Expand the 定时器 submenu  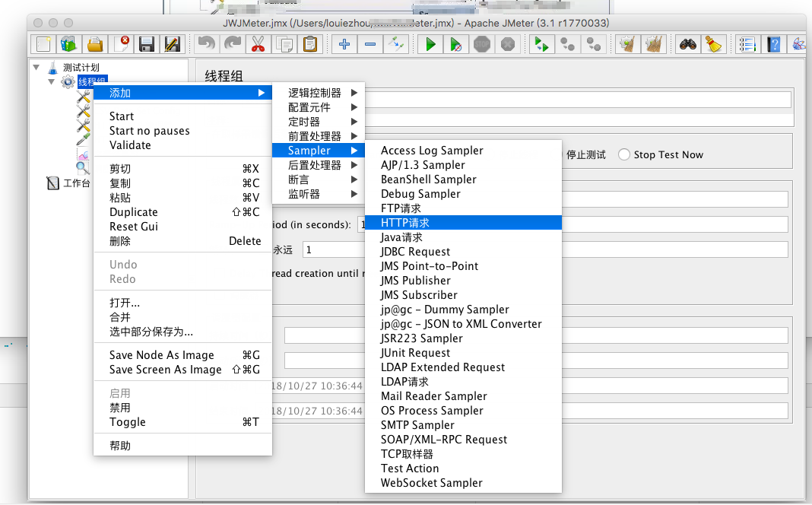[319, 122]
